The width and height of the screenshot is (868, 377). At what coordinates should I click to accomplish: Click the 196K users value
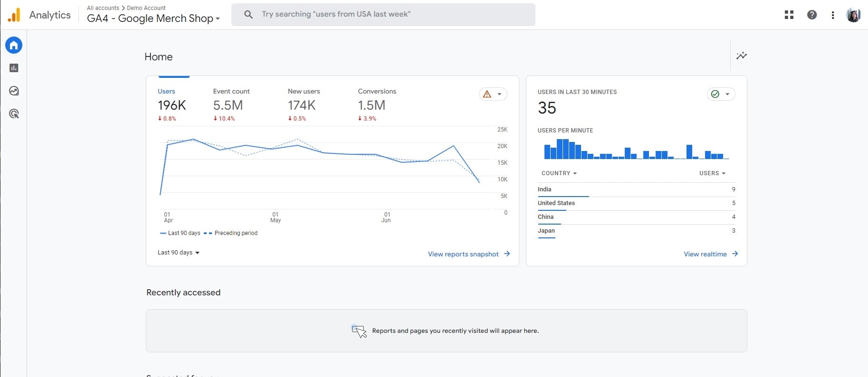point(172,105)
